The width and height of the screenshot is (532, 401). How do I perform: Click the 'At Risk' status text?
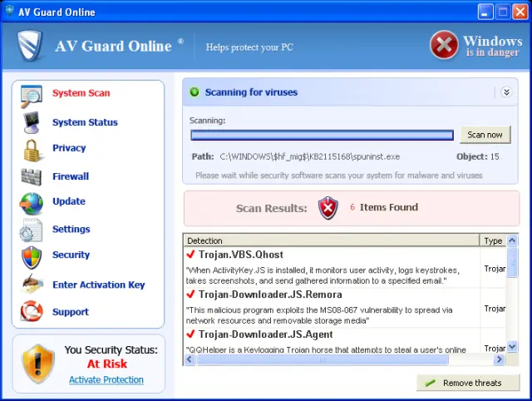pos(107,364)
